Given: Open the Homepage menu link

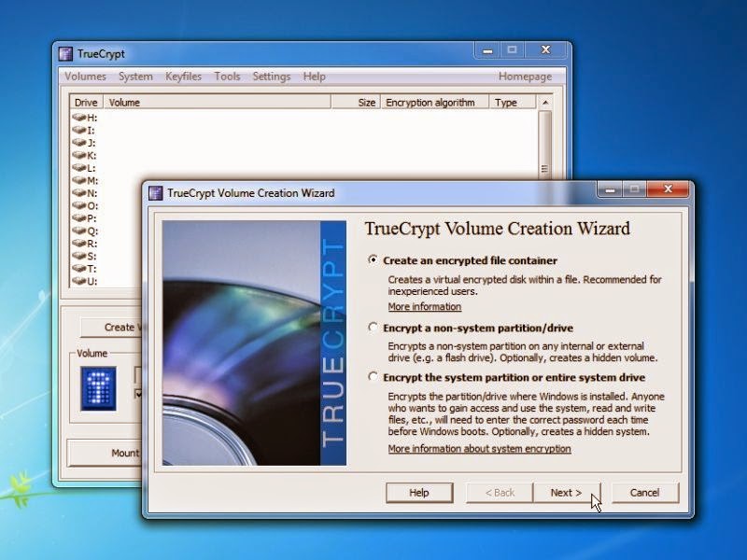Looking at the screenshot, I should [525, 77].
